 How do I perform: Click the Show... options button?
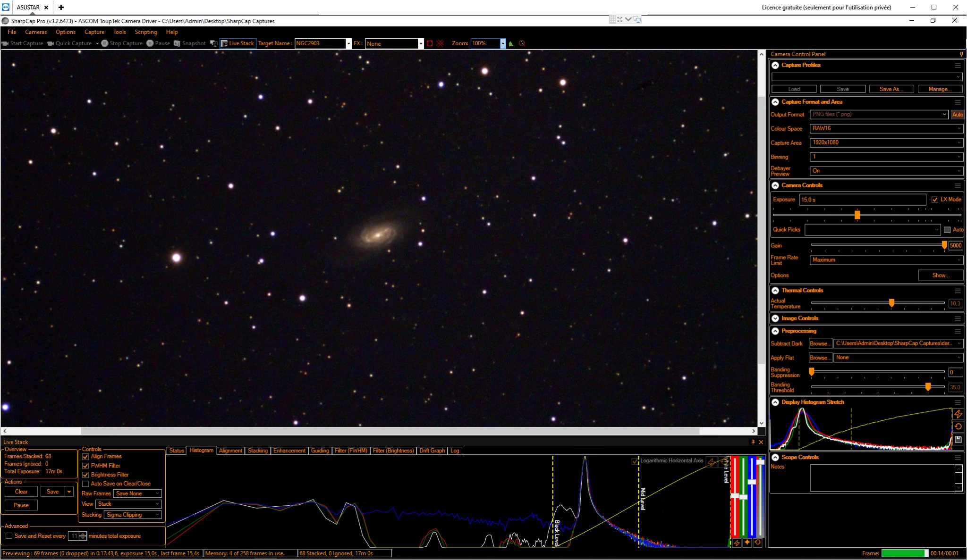pos(941,275)
